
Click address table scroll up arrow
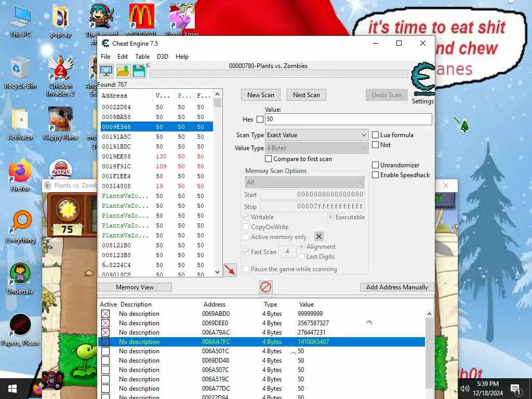pos(429,314)
